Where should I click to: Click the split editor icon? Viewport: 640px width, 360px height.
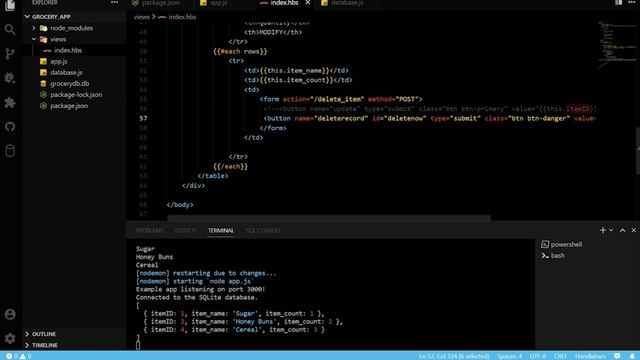[x=619, y=2]
